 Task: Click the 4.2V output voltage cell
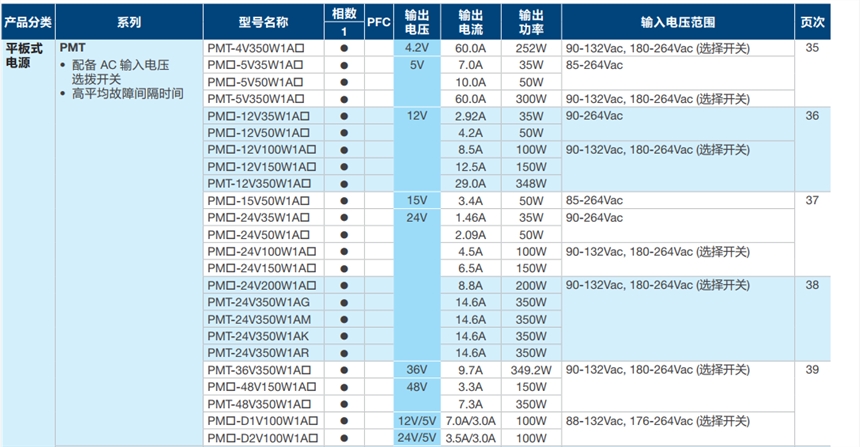click(x=417, y=47)
